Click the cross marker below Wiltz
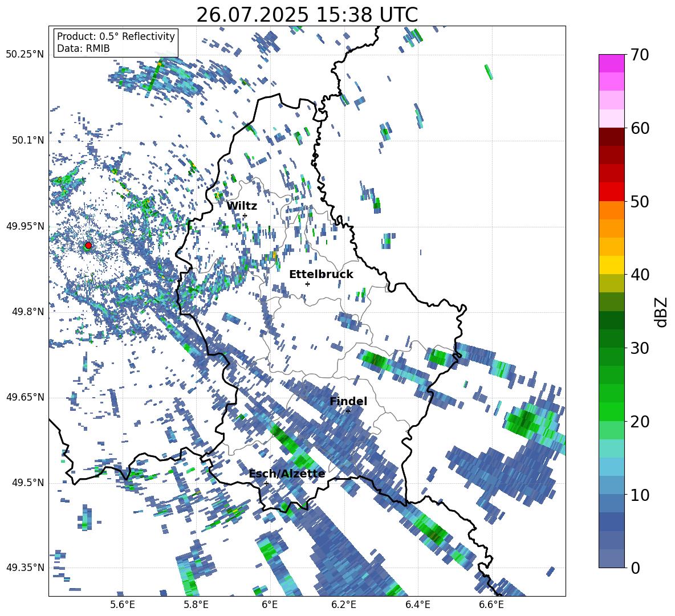Image resolution: width=675 pixels, height=616 pixels. tap(245, 215)
